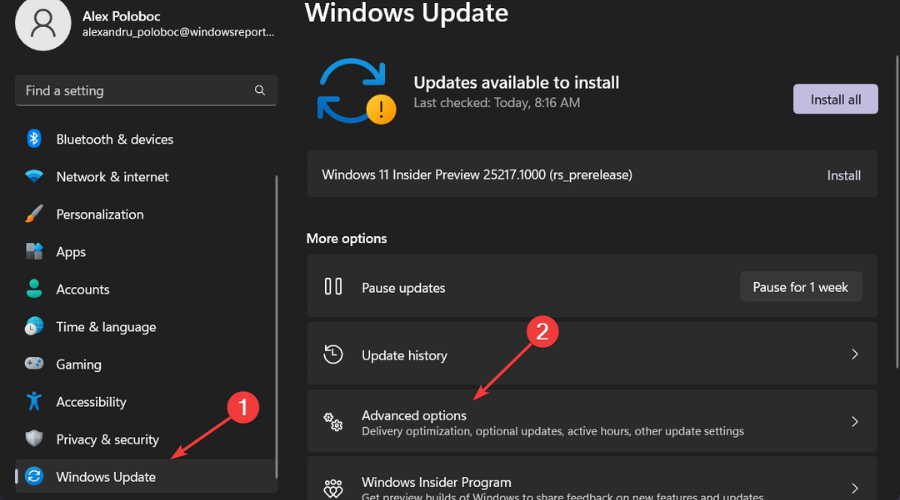
Task: Open Advanced options row
Action: click(592, 421)
